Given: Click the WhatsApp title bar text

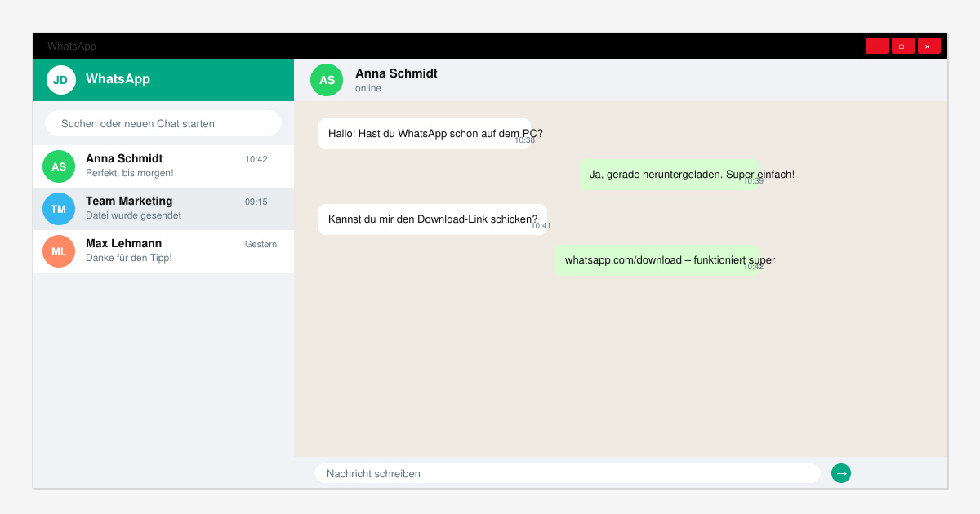Looking at the screenshot, I should (72, 47).
